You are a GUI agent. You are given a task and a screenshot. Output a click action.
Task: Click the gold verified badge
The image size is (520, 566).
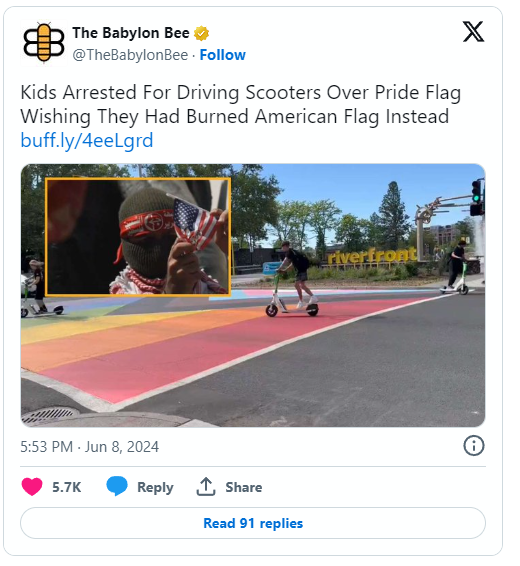(x=201, y=33)
